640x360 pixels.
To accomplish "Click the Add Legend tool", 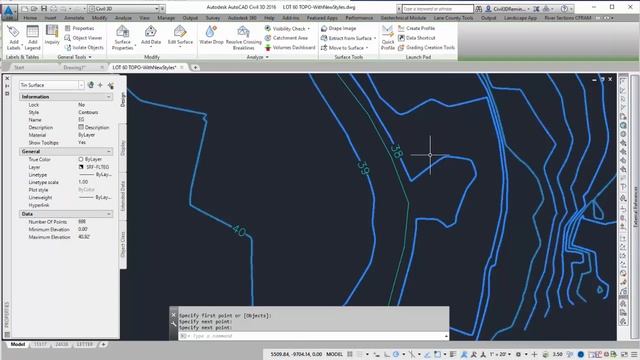I will (x=32, y=37).
